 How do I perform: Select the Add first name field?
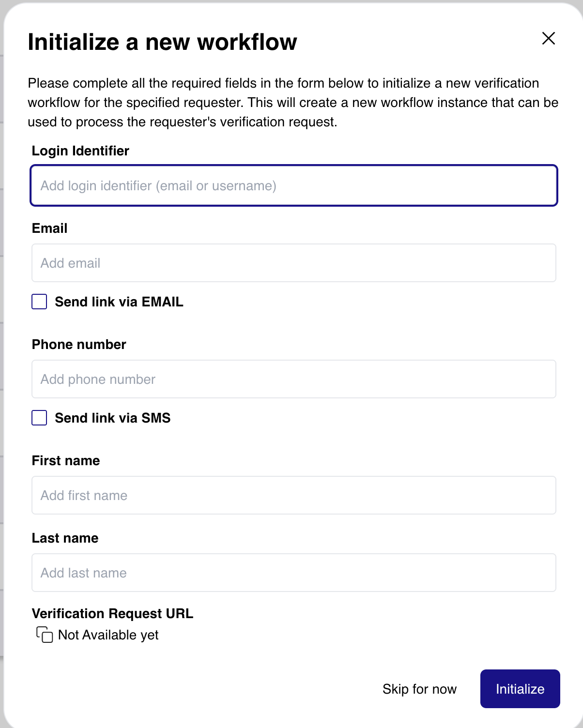[293, 495]
